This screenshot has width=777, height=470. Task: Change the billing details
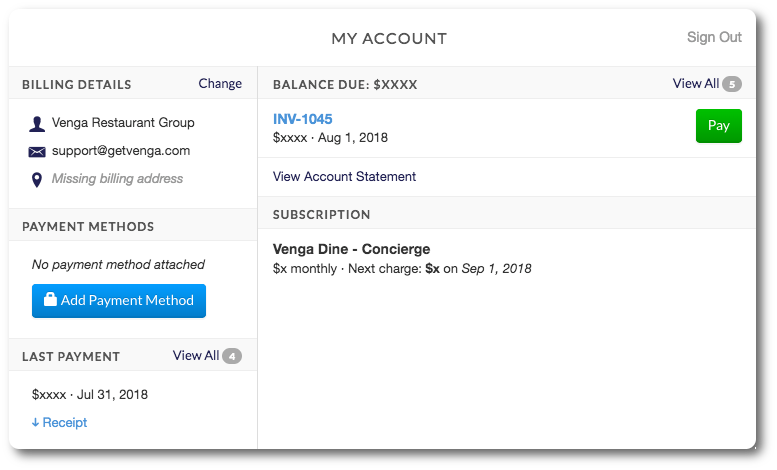coord(220,83)
